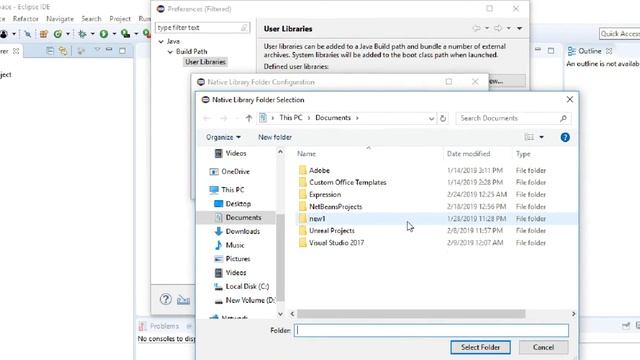Open Desktop in navigation pane

(x=233, y=204)
